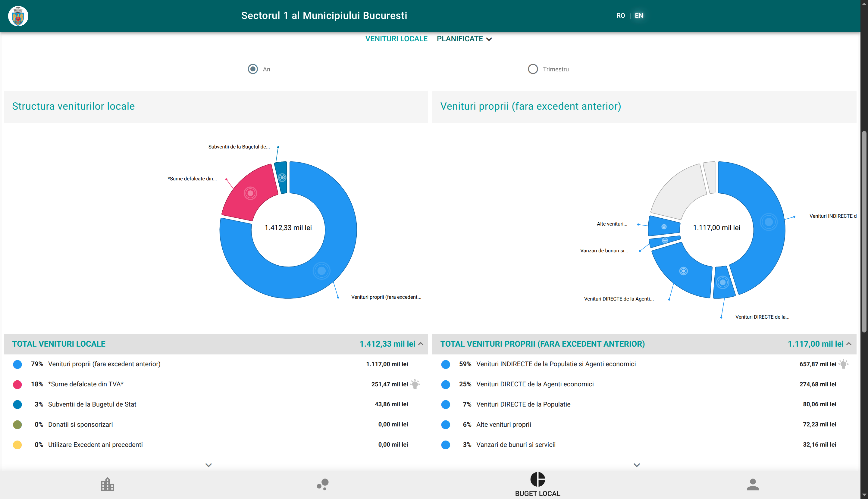Select the Trimestru radio button
This screenshot has width=868, height=499.
click(533, 69)
